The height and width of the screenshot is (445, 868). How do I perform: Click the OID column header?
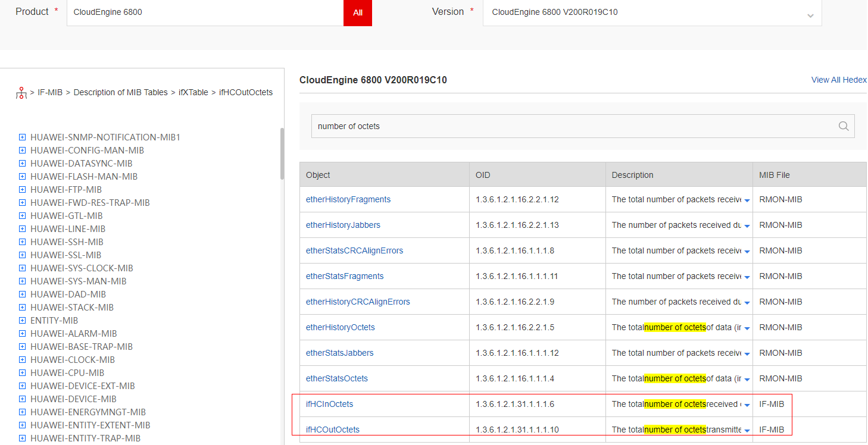[537, 175]
